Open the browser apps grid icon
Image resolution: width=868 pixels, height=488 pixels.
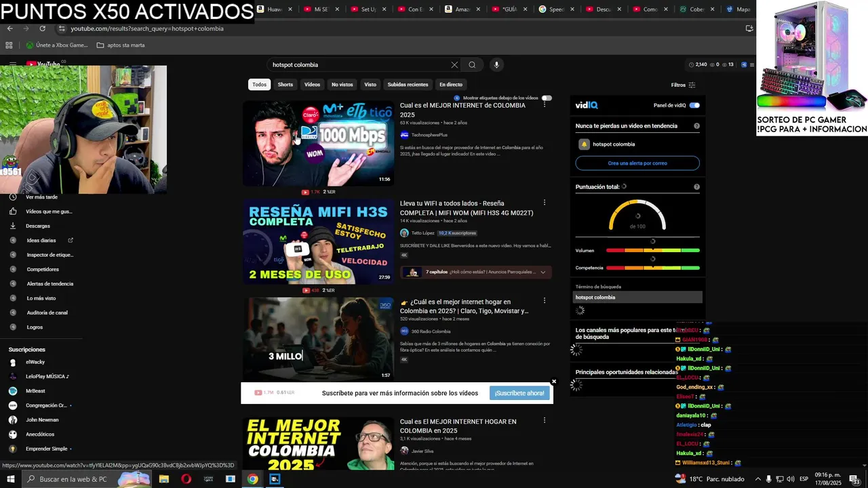pyautogui.click(x=9, y=45)
